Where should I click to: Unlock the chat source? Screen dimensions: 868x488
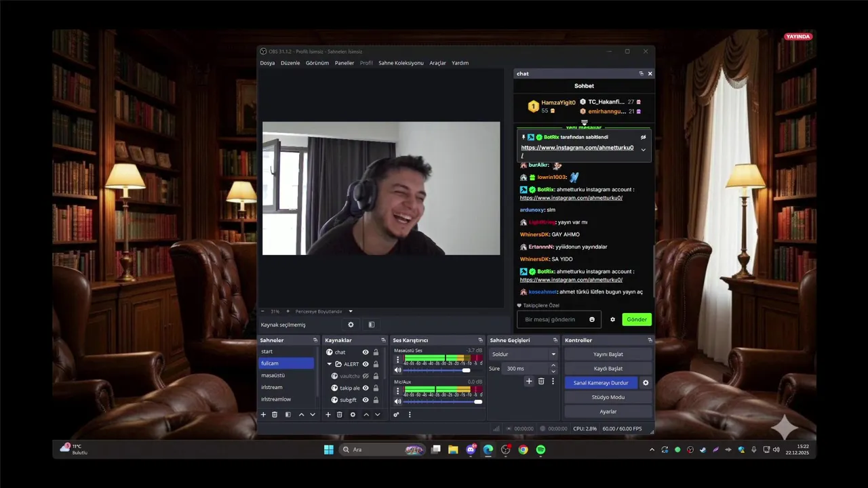click(376, 352)
